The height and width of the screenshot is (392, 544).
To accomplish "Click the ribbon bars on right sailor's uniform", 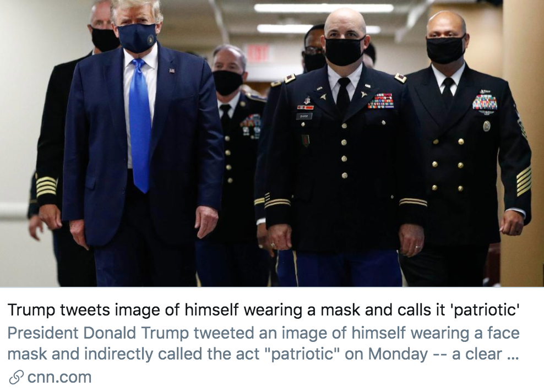I will click(x=485, y=102).
